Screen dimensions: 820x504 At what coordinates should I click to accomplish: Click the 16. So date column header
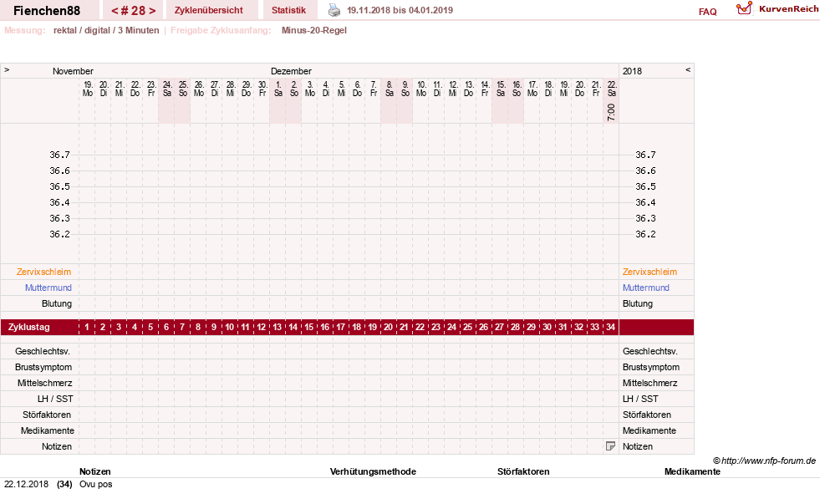[x=517, y=89]
